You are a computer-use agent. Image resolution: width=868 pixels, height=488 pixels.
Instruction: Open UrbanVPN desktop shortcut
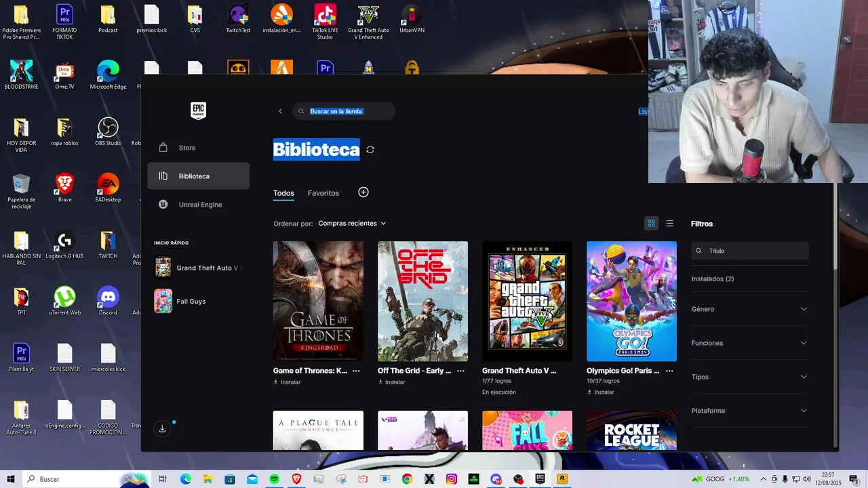pyautogui.click(x=412, y=19)
